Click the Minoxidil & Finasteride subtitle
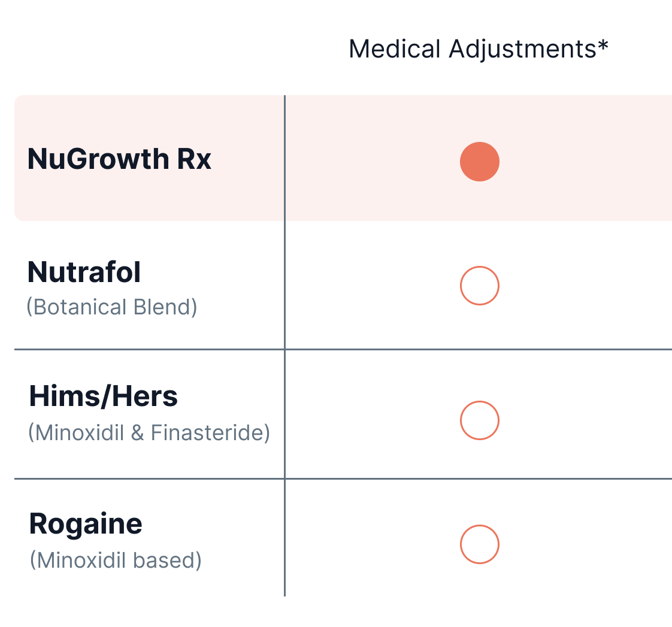The image size is (672, 627). tap(149, 432)
